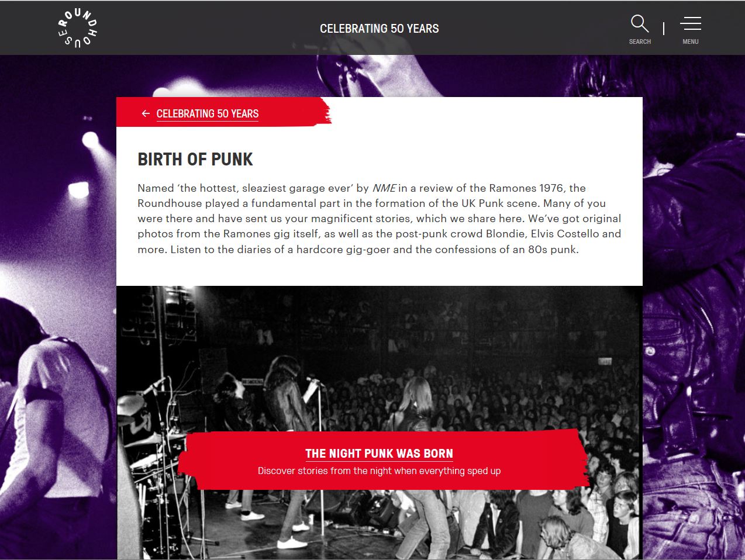
Task: Click the back arrow in the red banner
Action: 146,113
